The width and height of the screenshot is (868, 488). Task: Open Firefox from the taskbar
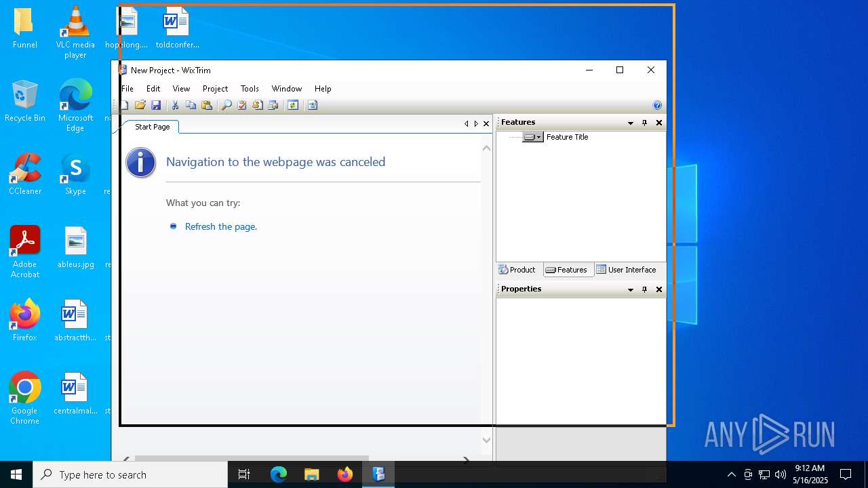[345, 474]
